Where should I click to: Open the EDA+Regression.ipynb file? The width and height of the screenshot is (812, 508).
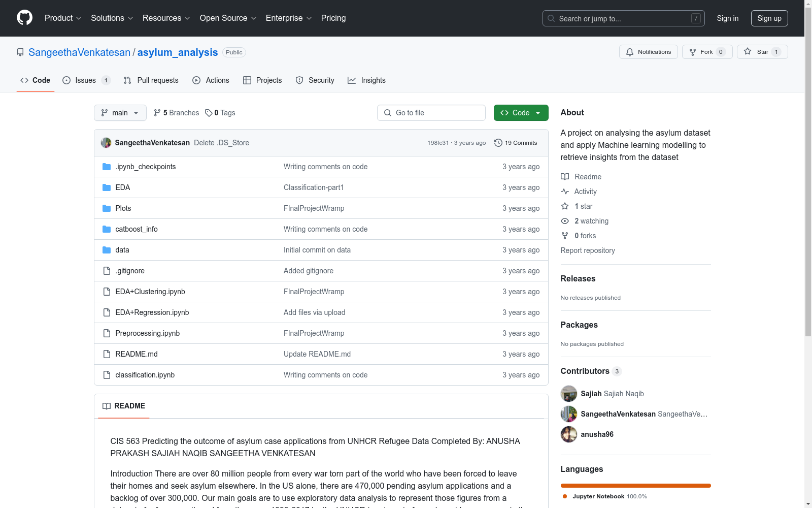[x=152, y=312]
